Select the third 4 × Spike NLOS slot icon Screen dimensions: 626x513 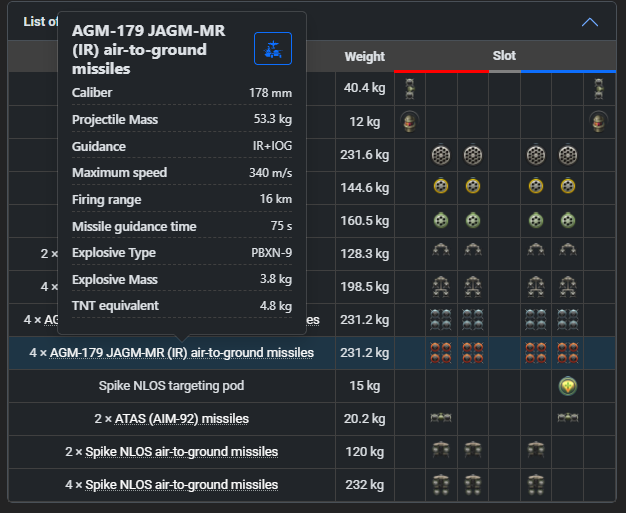click(x=536, y=485)
